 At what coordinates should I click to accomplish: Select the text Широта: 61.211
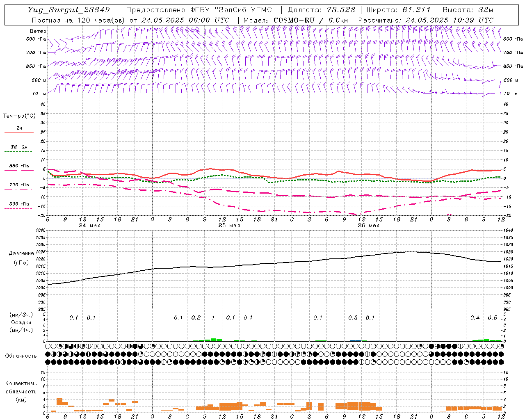[399, 10]
